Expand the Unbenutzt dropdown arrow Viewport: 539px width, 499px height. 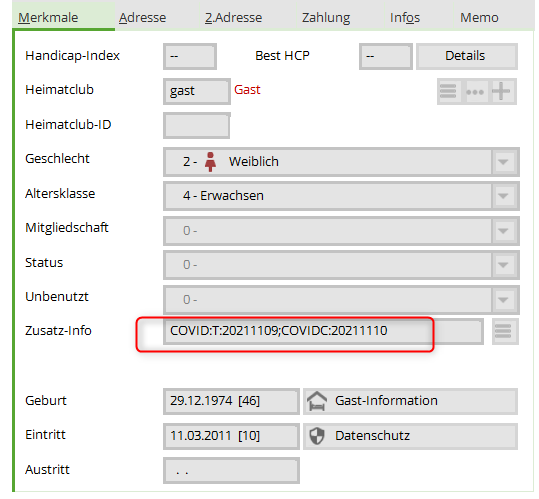pyautogui.click(x=503, y=300)
